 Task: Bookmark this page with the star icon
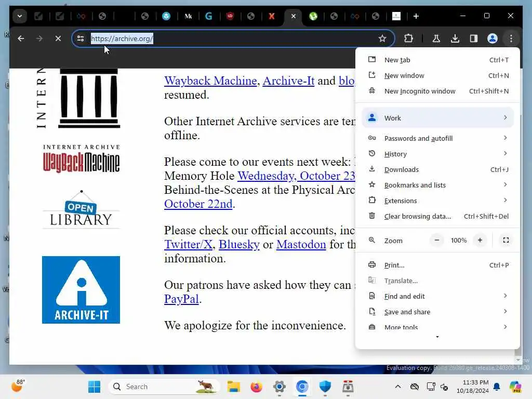point(382,38)
